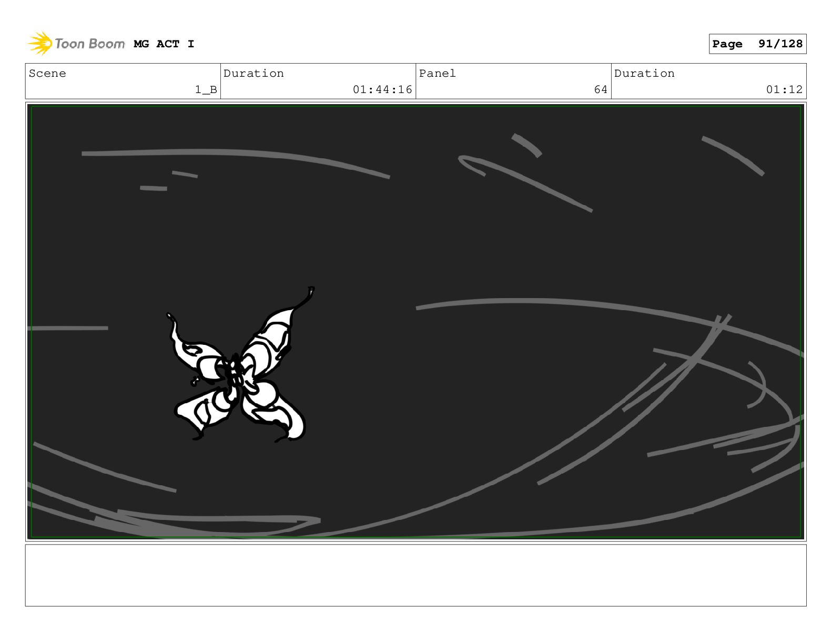
Task: Click the butterfly drawing in the storyboard panel
Action: click(x=241, y=365)
